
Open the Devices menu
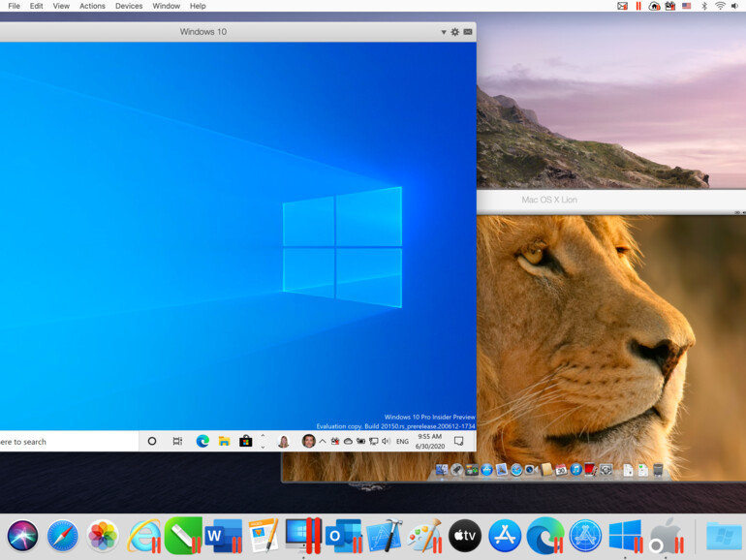pos(129,6)
